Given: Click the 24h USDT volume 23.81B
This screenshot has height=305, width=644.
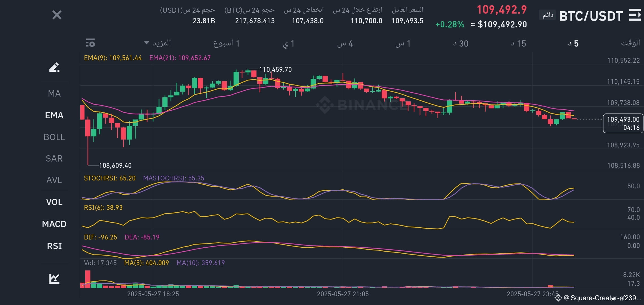Looking at the screenshot, I should coord(204,21).
